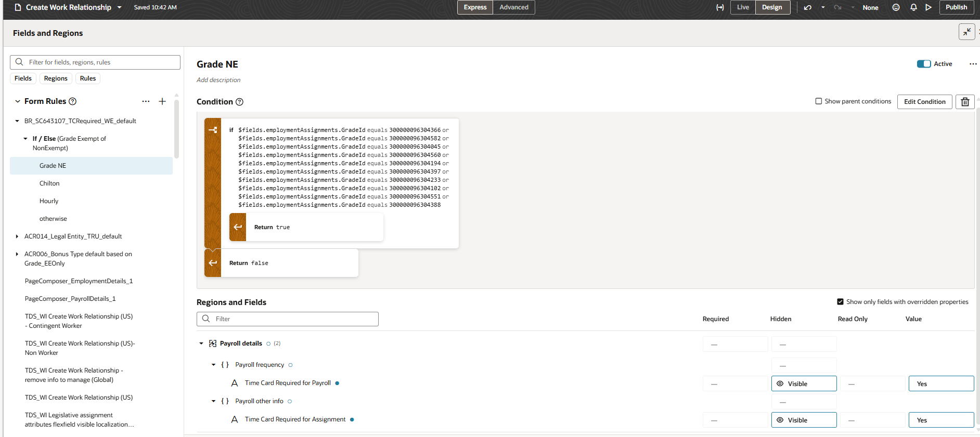Click the Form Rules help icon
The image size is (980, 437).
[73, 101]
